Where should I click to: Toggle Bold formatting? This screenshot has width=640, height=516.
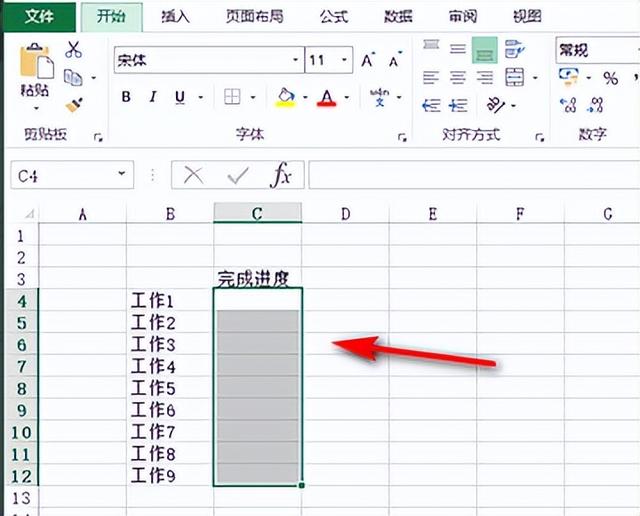pyautogui.click(x=126, y=97)
